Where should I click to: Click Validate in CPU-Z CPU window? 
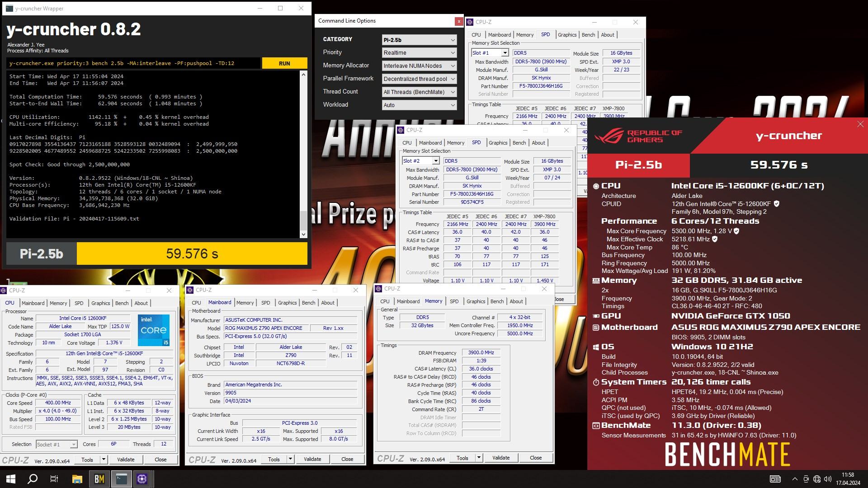[126, 460]
